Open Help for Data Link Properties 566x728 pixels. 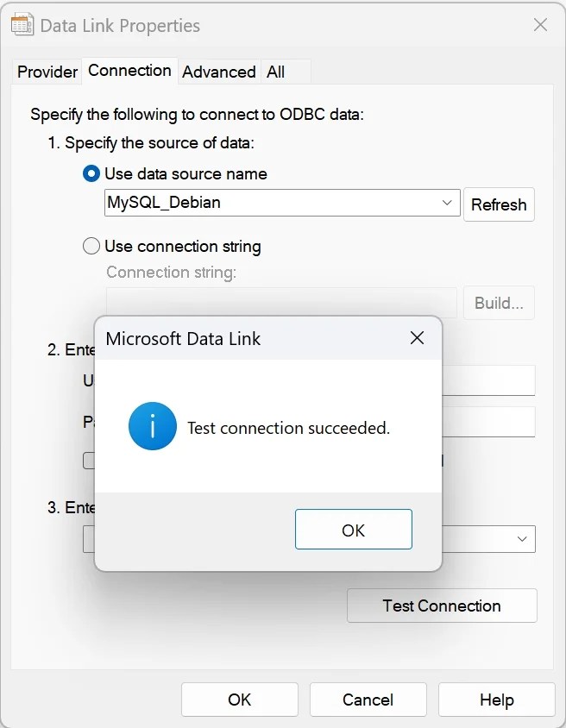pyautogui.click(x=496, y=700)
